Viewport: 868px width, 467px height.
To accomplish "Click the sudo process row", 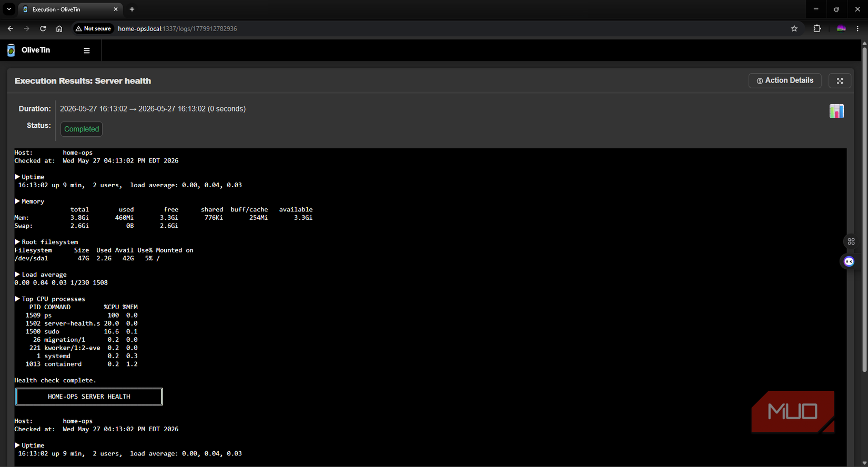I will [x=82, y=331].
